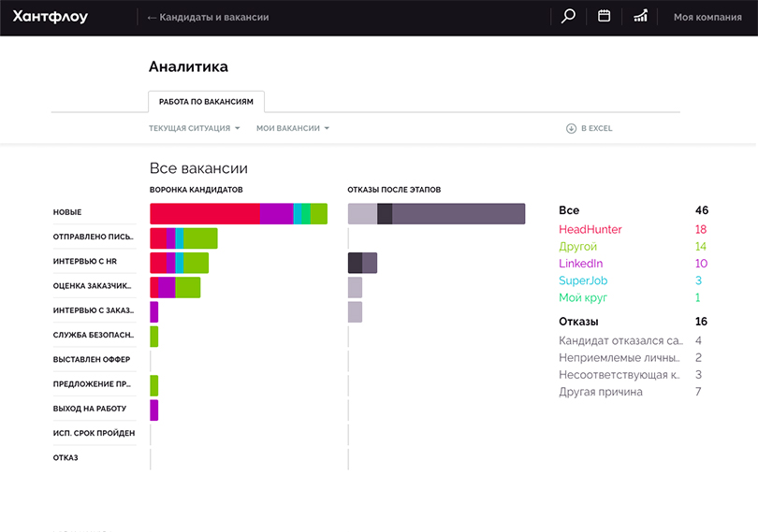Select the Другой source in legend
Viewport: 758px width, 532px height.
tap(577, 247)
